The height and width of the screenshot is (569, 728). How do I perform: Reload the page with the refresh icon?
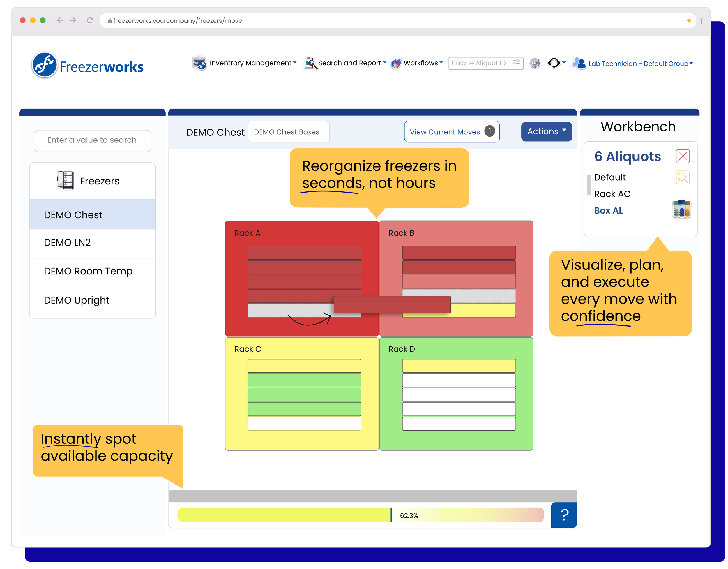(90, 20)
